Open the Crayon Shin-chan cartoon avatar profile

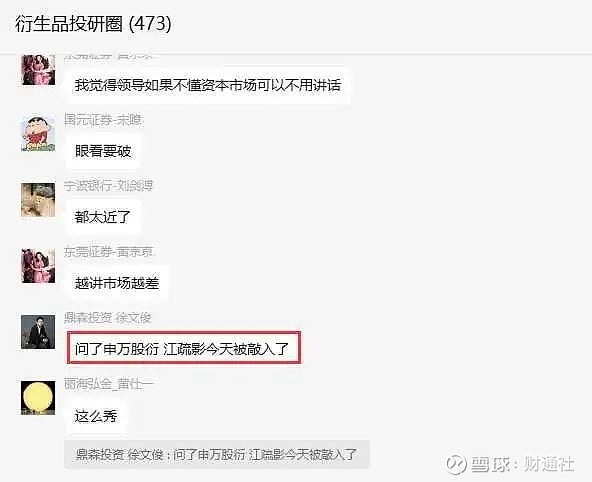38,134
